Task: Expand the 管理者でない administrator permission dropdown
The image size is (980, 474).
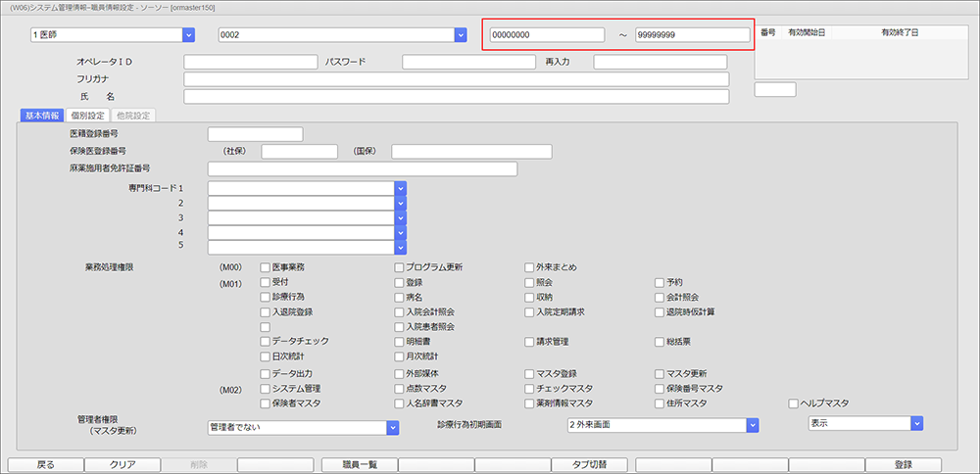Action: (393, 427)
